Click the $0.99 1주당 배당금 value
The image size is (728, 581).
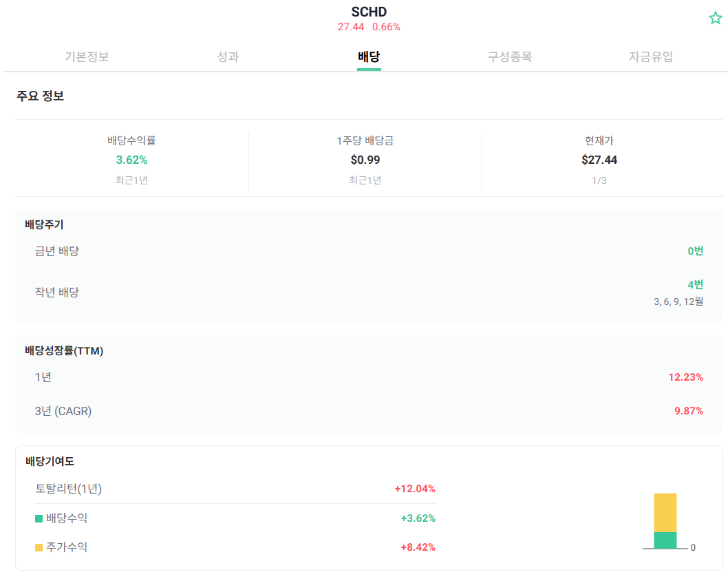[365, 160]
